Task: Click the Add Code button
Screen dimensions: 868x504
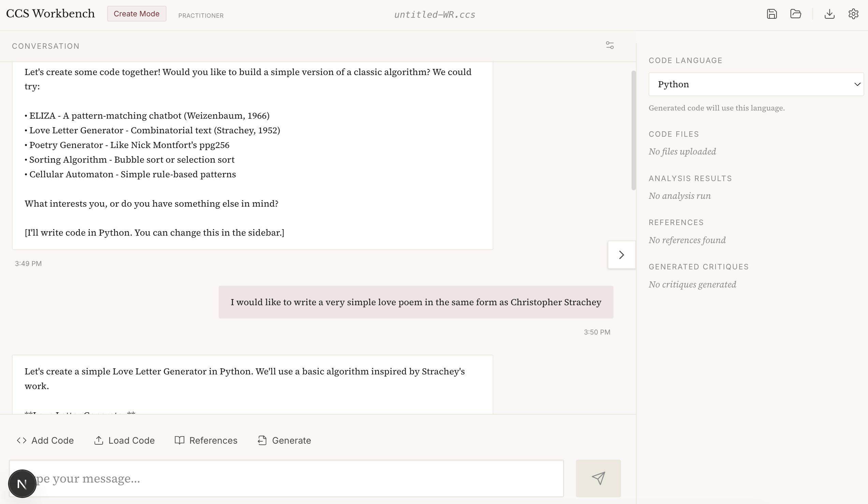Action: [45, 440]
